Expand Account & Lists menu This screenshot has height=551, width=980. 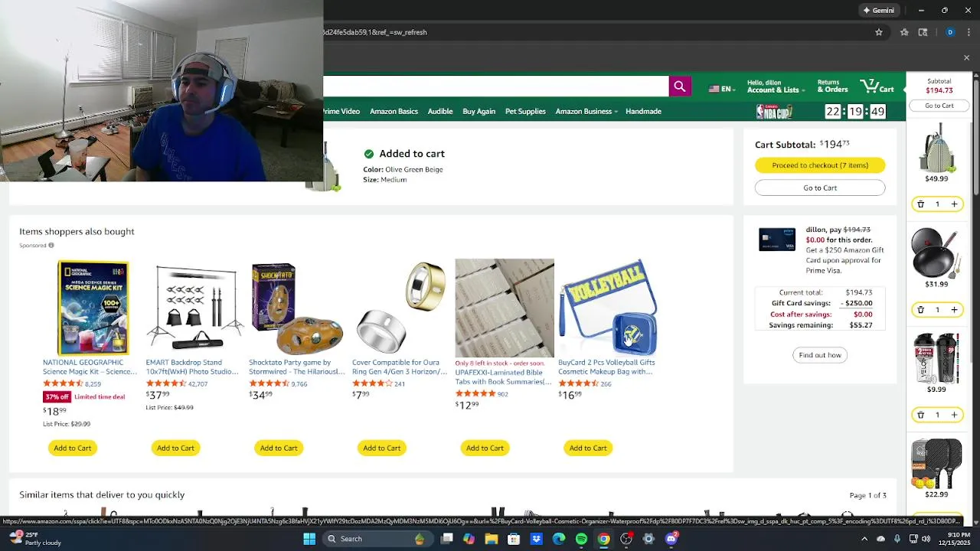pyautogui.click(x=776, y=86)
